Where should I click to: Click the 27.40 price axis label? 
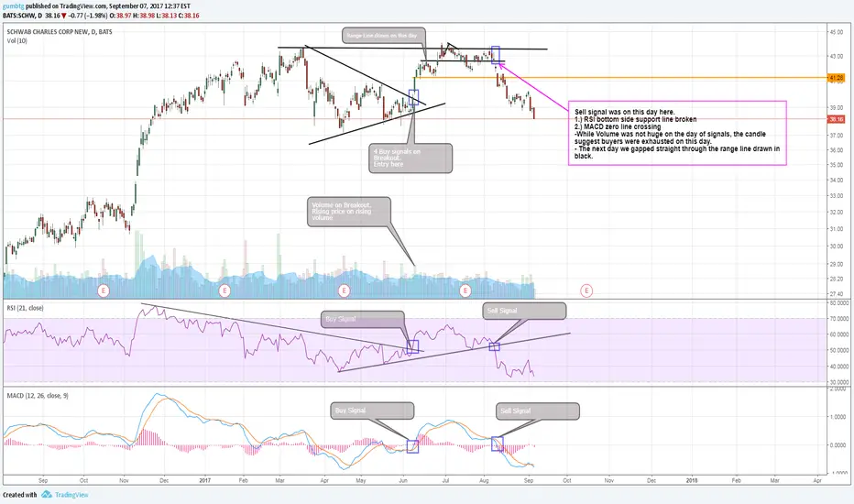coord(836,294)
